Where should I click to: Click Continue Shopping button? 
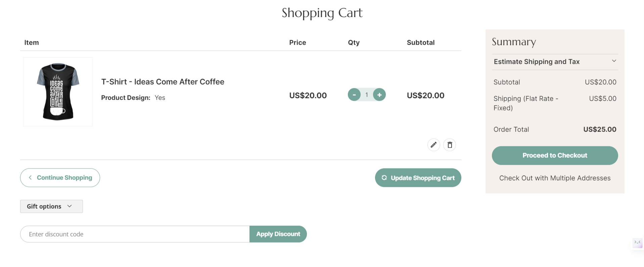pos(60,178)
